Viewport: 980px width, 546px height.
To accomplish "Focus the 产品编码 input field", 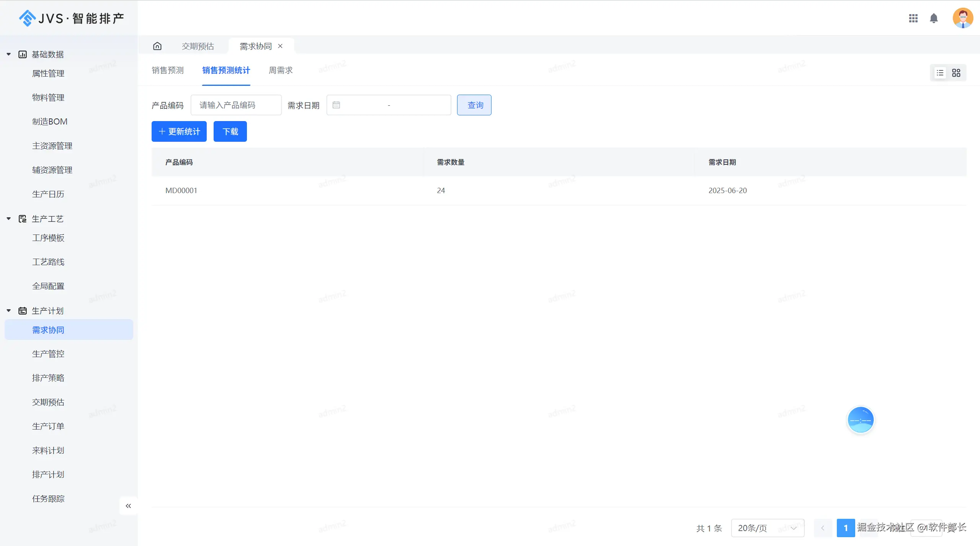I will pos(236,105).
